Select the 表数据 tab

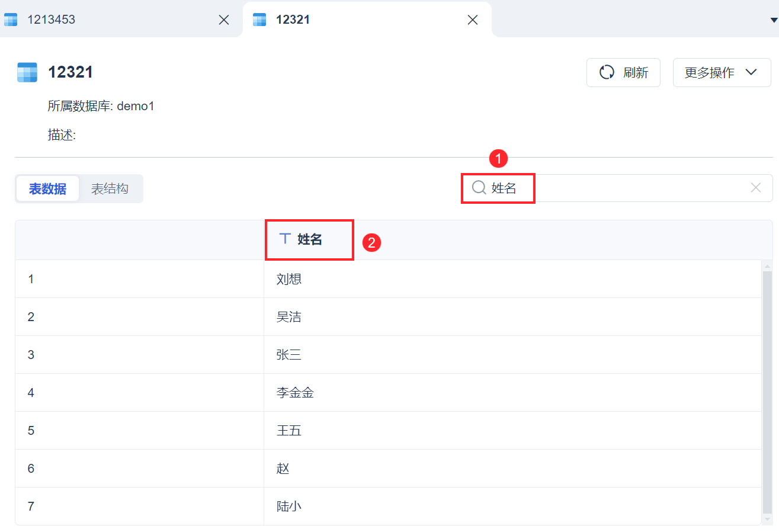[x=47, y=189]
